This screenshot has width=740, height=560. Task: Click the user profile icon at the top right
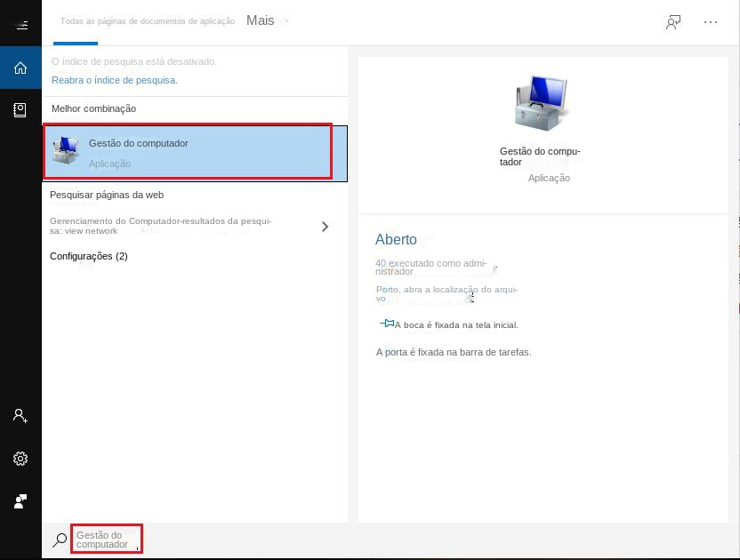click(673, 21)
